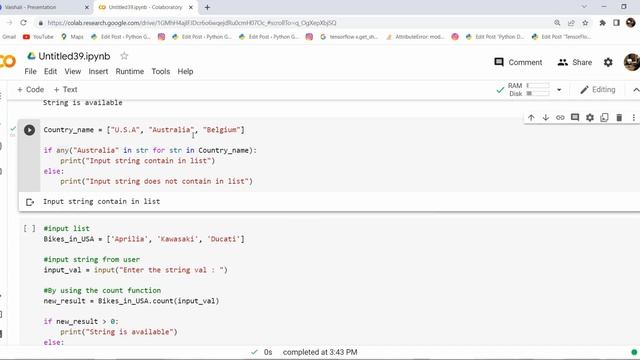This screenshot has width=640, height=360.
Task: Click the "#input string from user" comment
Action: (x=92, y=259)
